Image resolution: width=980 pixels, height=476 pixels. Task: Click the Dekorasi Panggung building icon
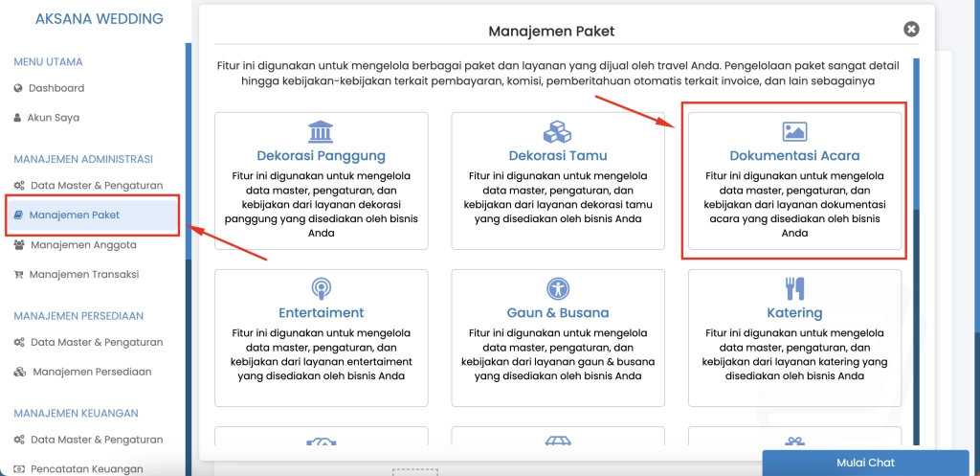pyautogui.click(x=321, y=132)
